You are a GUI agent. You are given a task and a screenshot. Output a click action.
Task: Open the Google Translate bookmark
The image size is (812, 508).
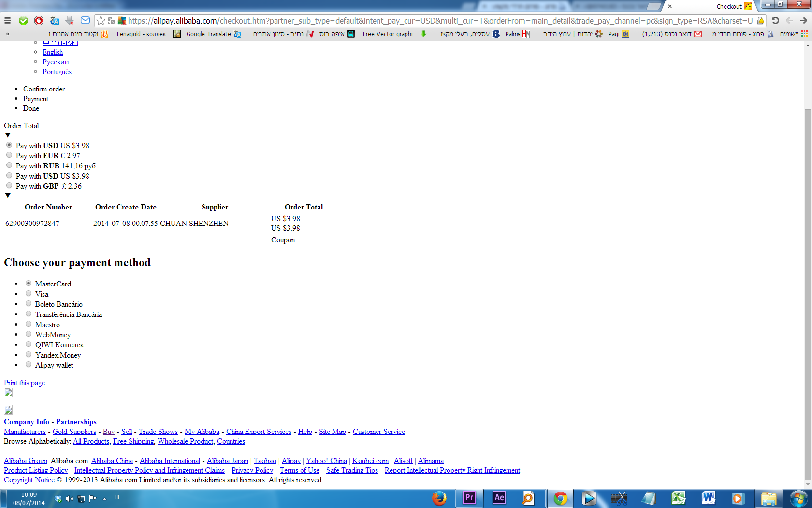click(214, 34)
